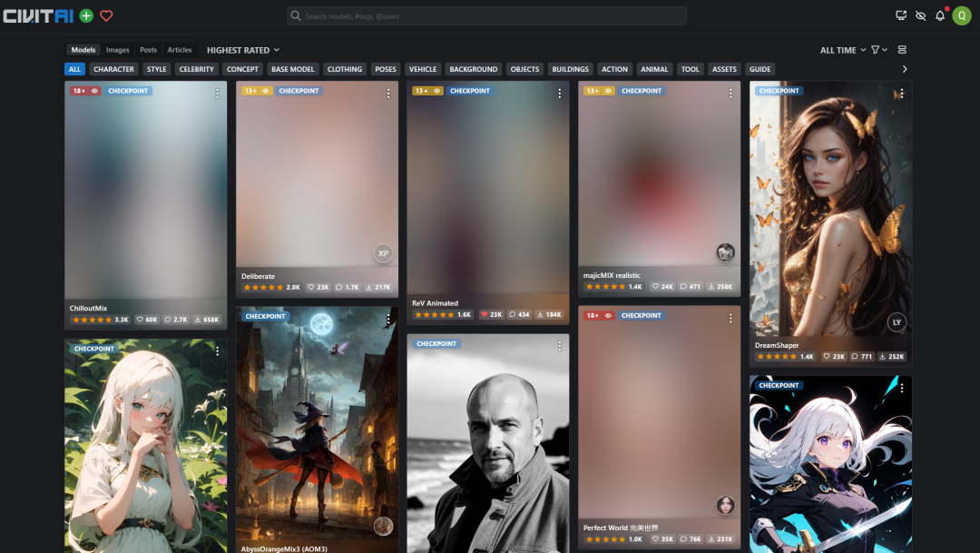This screenshot has height=553, width=980.
Task: Click the ReV Animated red heart count
Action: point(491,315)
